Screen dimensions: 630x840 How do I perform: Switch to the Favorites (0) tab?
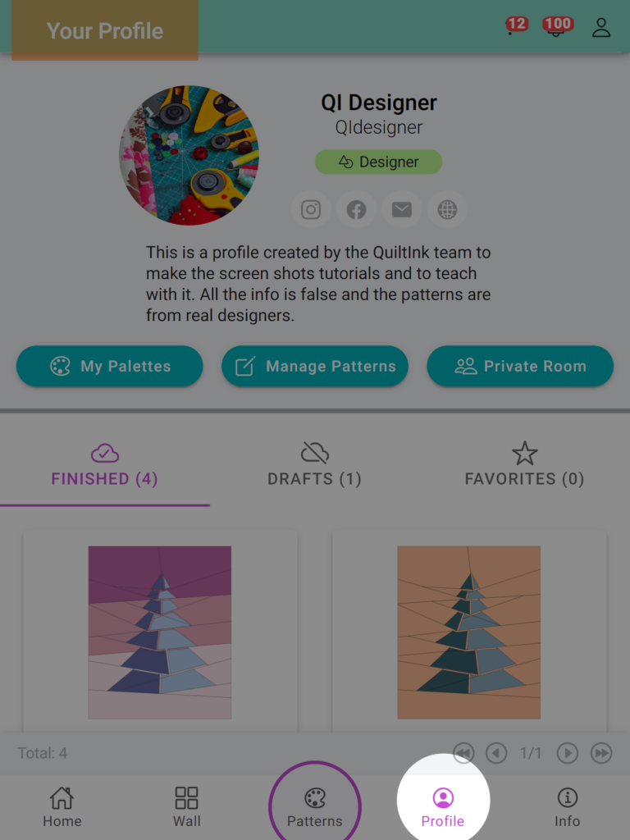click(x=524, y=464)
